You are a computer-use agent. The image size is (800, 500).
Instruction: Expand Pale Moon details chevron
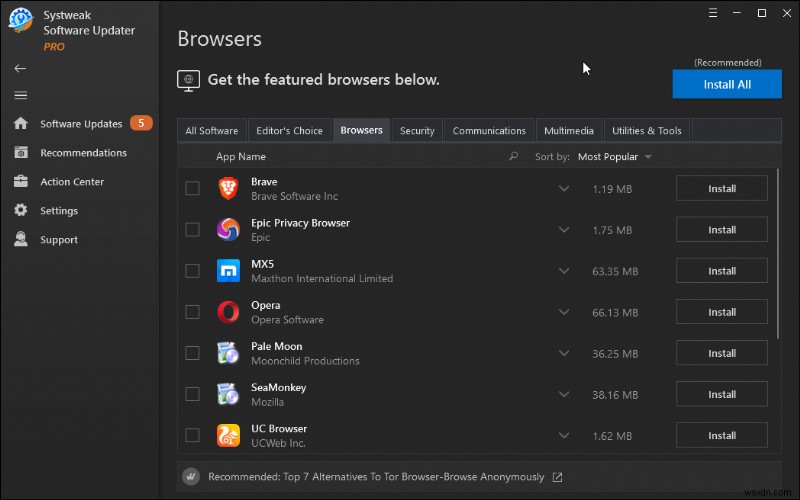point(564,353)
